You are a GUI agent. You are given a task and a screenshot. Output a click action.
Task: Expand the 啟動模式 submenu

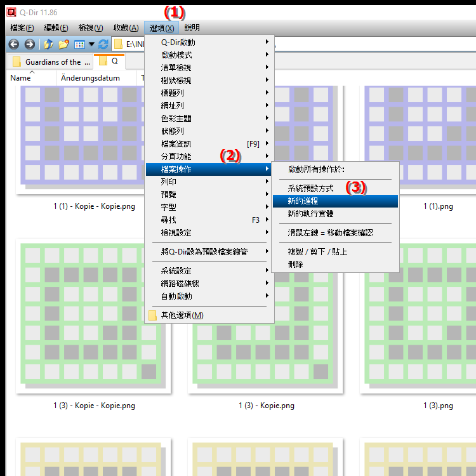209,55
